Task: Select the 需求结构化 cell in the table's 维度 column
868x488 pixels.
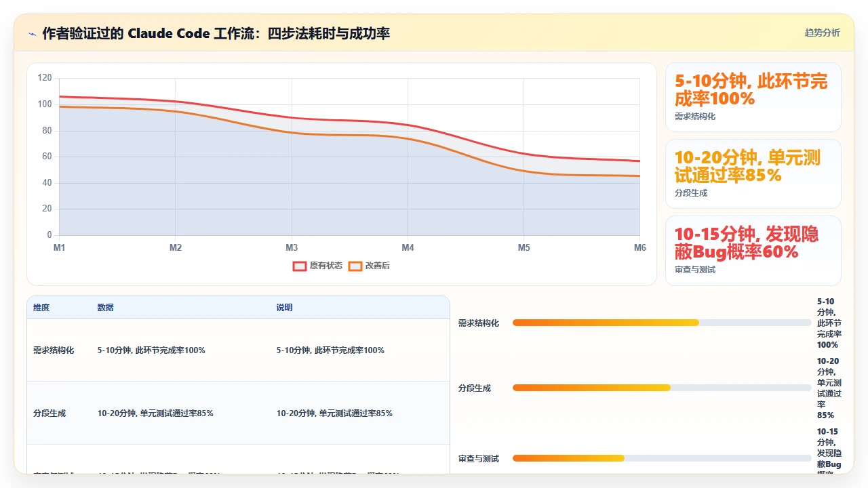Action: [54, 350]
